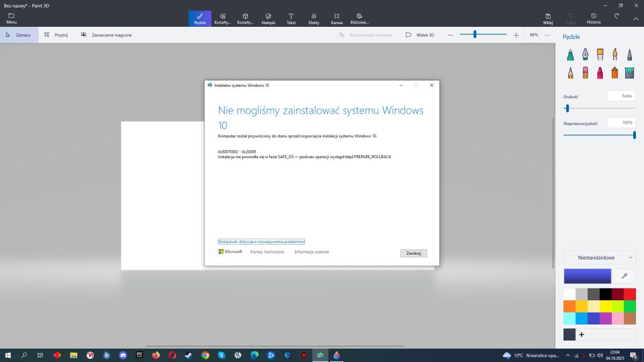The width and height of the screenshot is (644, 362).
Task: Open Historia panel
Action: (x=594, y=18)
